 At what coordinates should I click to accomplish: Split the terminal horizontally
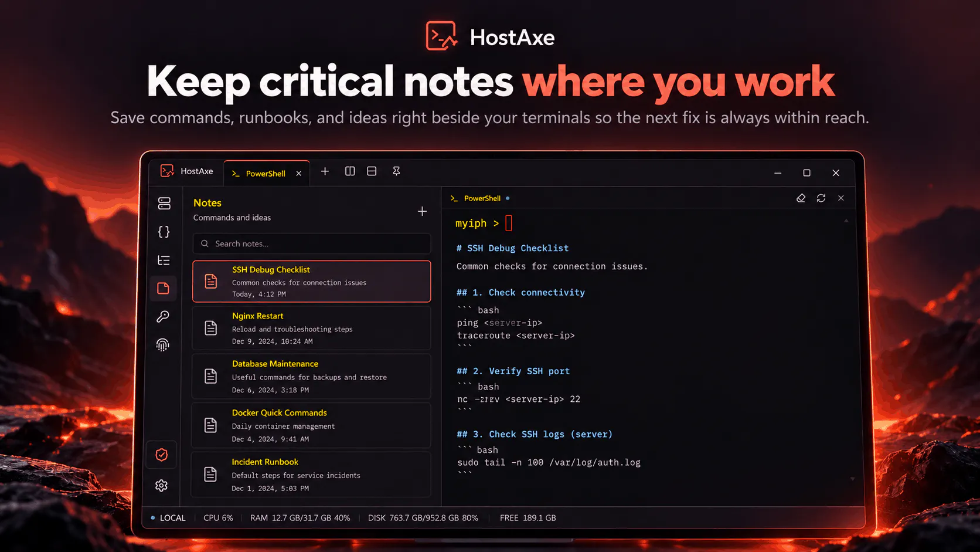(372, 171)
